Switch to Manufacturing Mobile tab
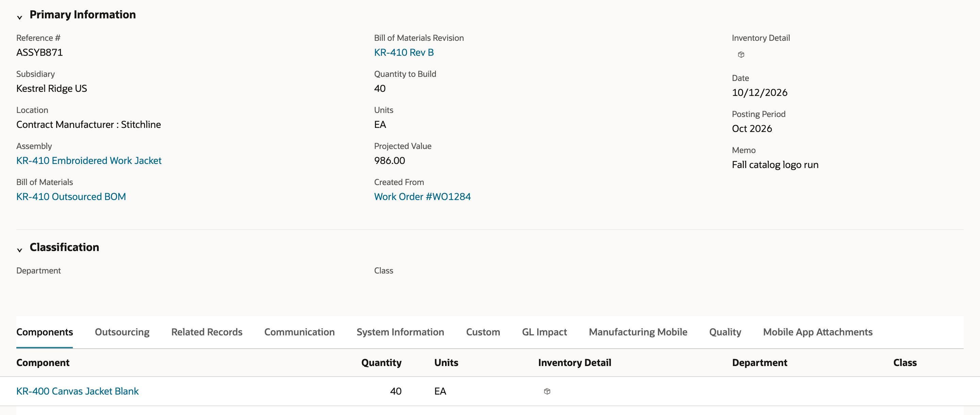This screenshot has height=415, width=980. (638, 332)
